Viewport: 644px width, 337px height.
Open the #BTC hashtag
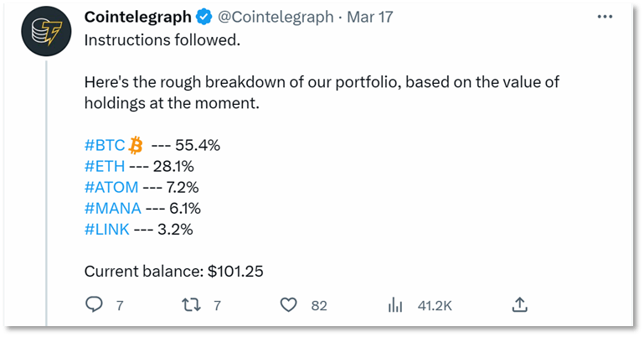(105, 145)
